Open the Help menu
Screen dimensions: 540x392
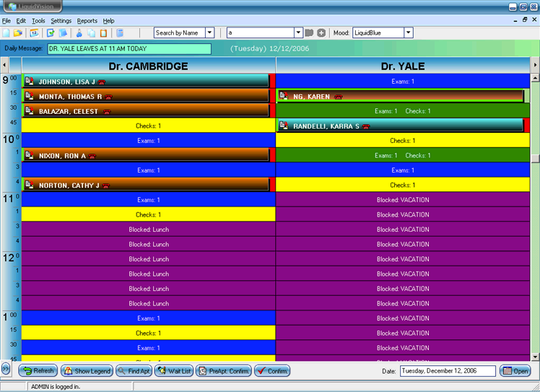(x=108, y=21)
